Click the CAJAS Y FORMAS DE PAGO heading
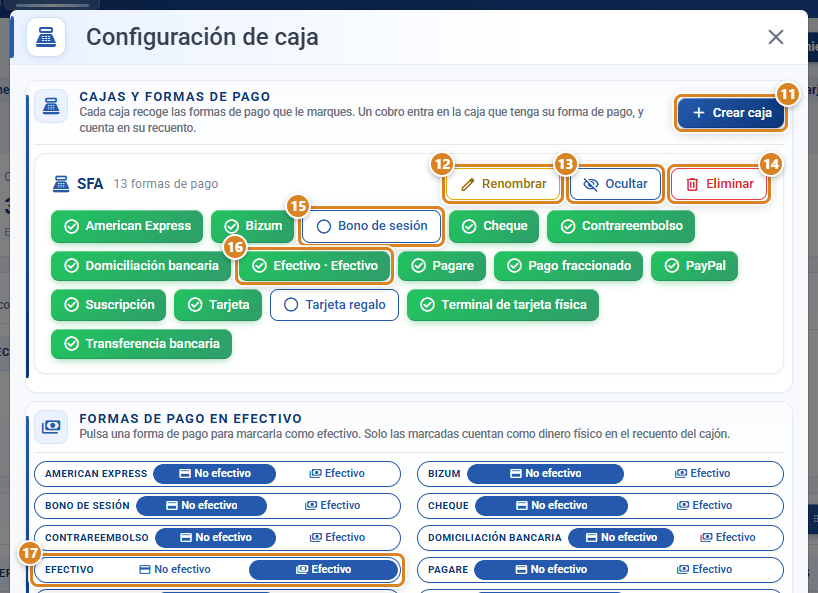 click(x=175, y=96)
